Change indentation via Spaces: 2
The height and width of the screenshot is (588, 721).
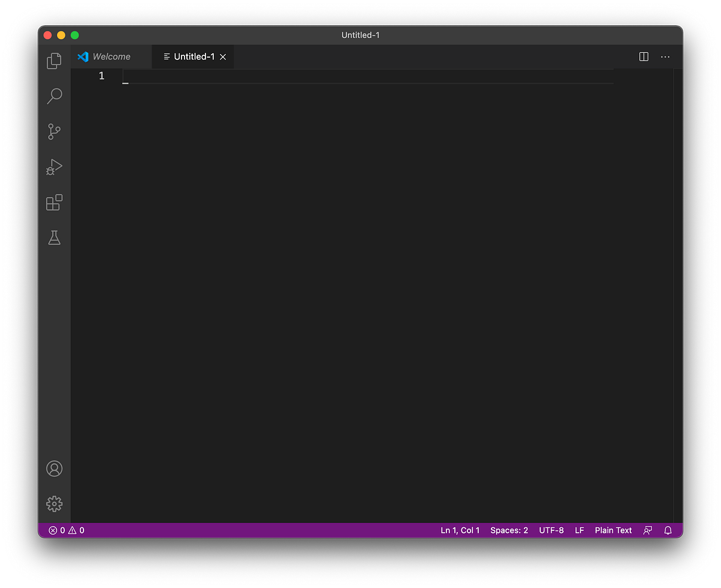coord(509,530)
